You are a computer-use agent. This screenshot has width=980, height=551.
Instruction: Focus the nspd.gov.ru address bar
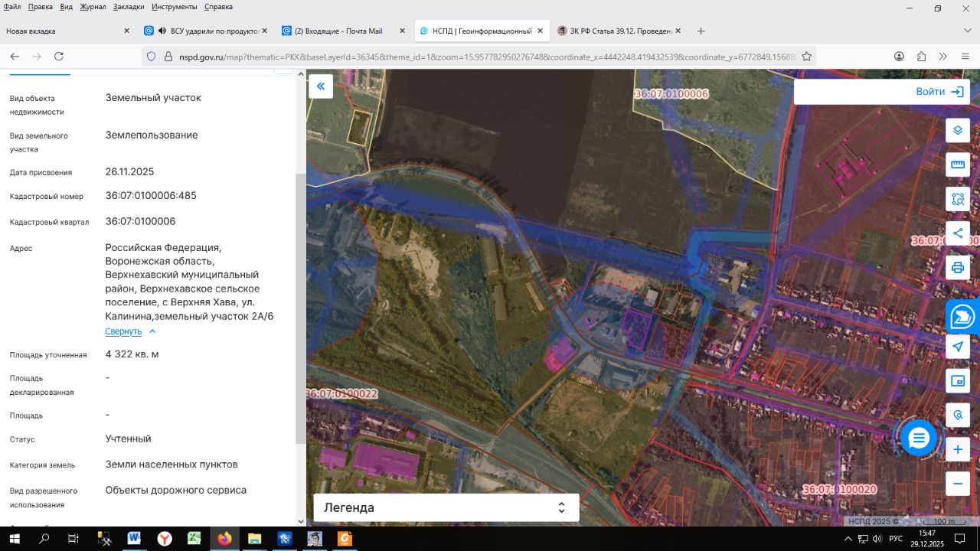[x=488, y=57]
